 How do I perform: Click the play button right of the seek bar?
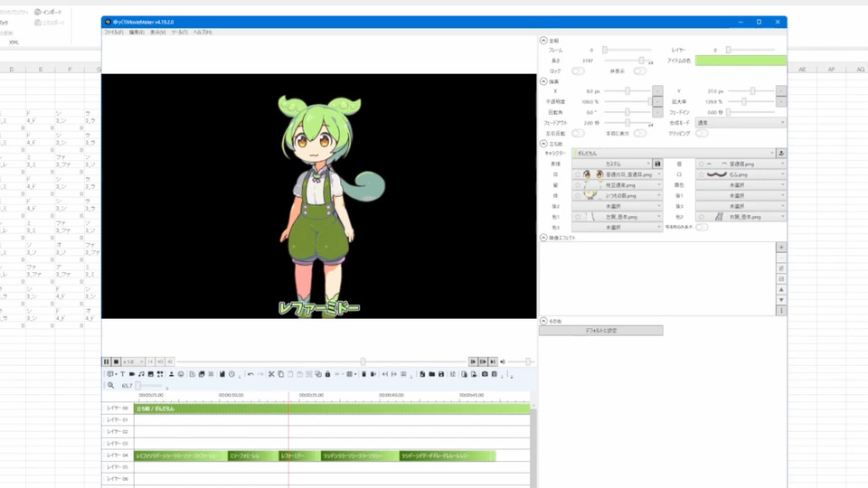(473, 361)
